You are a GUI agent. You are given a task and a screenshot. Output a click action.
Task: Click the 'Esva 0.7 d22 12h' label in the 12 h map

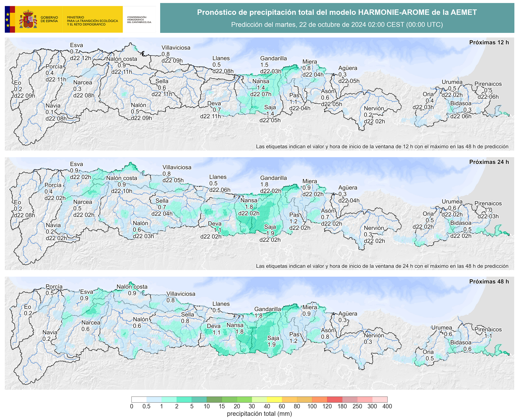[80, 52]
